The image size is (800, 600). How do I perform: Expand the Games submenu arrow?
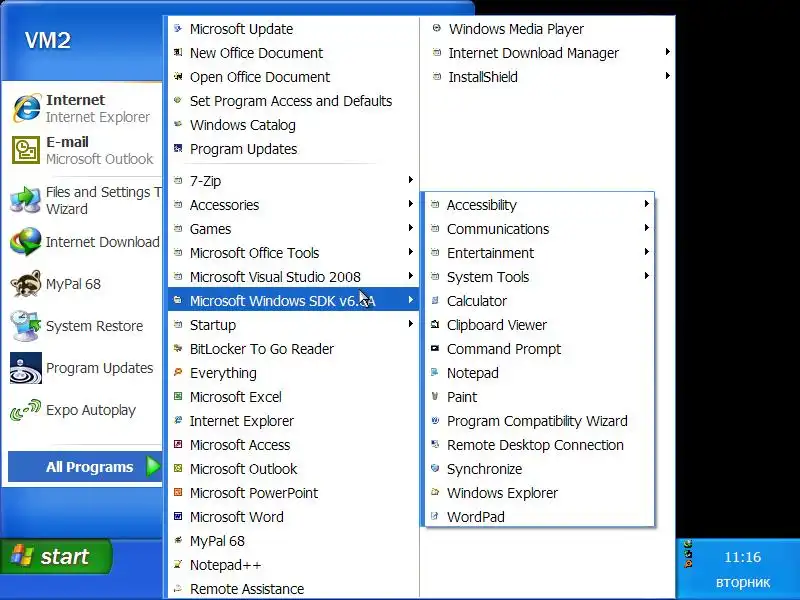(x=411, y=228)
